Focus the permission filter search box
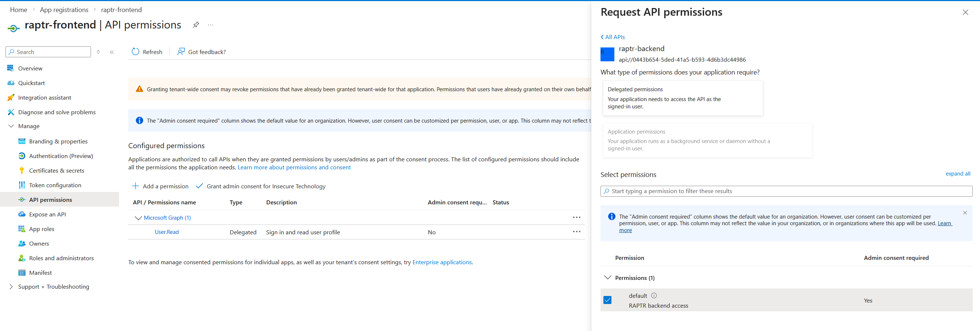Viewport: 980px width, 331px height. coord(786,191)
